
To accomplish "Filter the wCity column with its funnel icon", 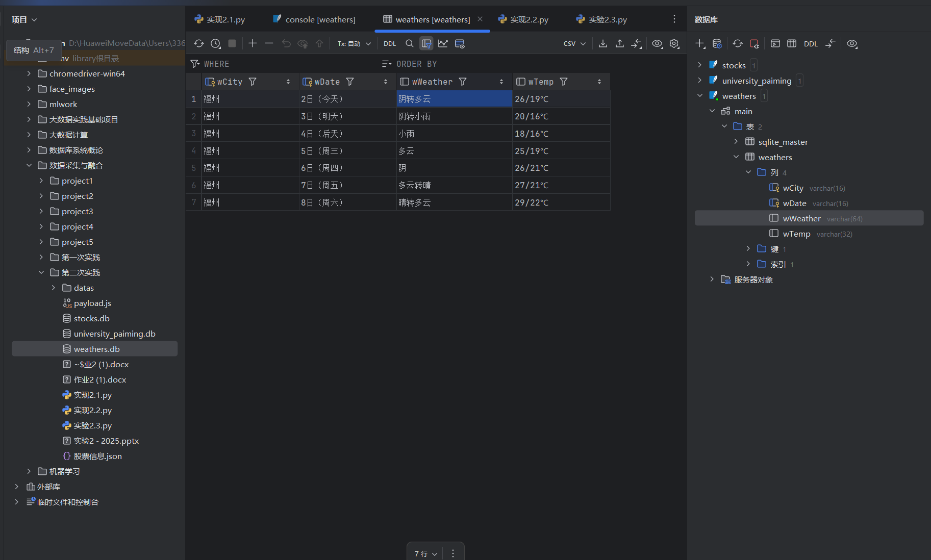I will (253, 82).
